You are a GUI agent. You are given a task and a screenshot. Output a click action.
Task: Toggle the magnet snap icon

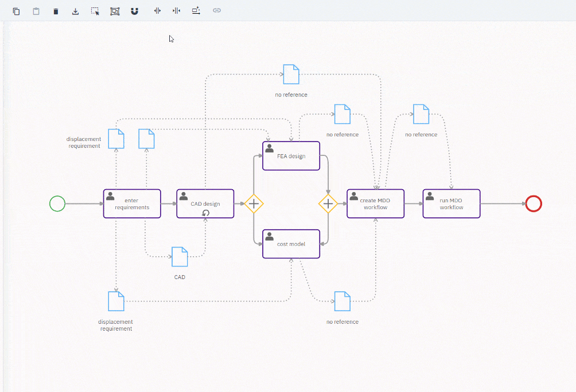[134, 11]
